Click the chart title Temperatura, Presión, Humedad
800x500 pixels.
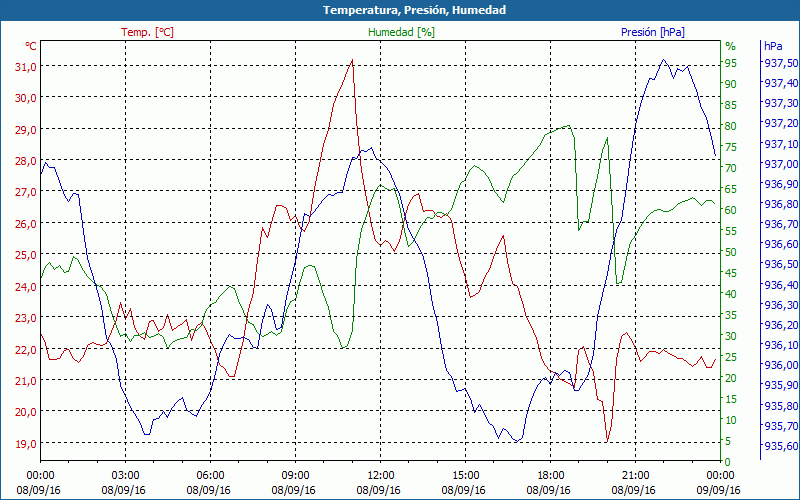pyautogui.click(x=414, y=10)
